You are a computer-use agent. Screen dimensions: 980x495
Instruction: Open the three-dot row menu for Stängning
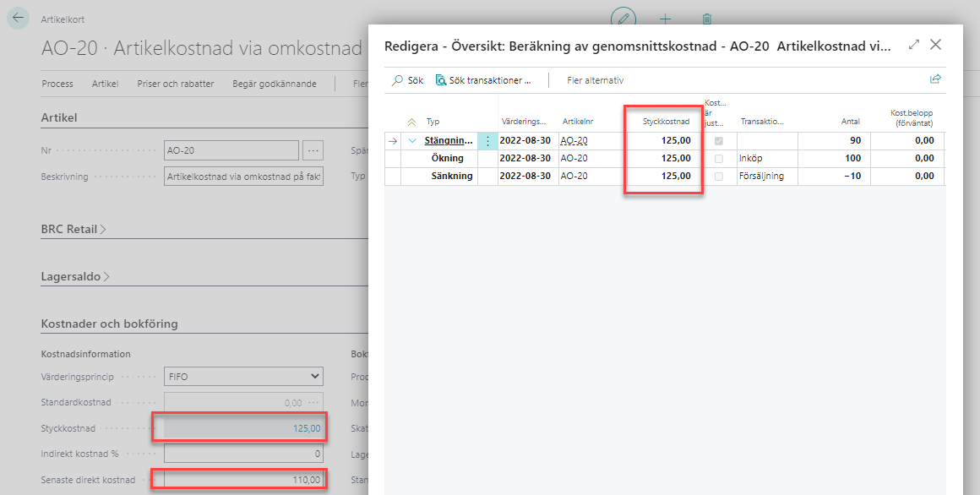pyautogui.click(x=487, y=141)
